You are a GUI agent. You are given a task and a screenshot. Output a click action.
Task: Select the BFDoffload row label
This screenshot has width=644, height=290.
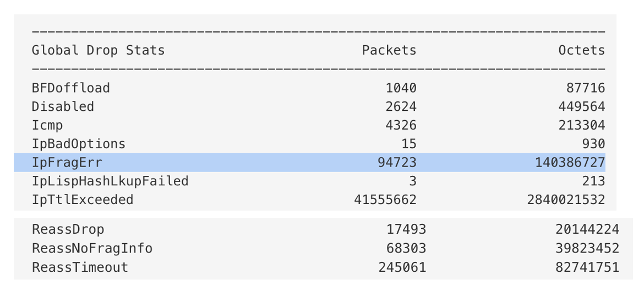70,88
